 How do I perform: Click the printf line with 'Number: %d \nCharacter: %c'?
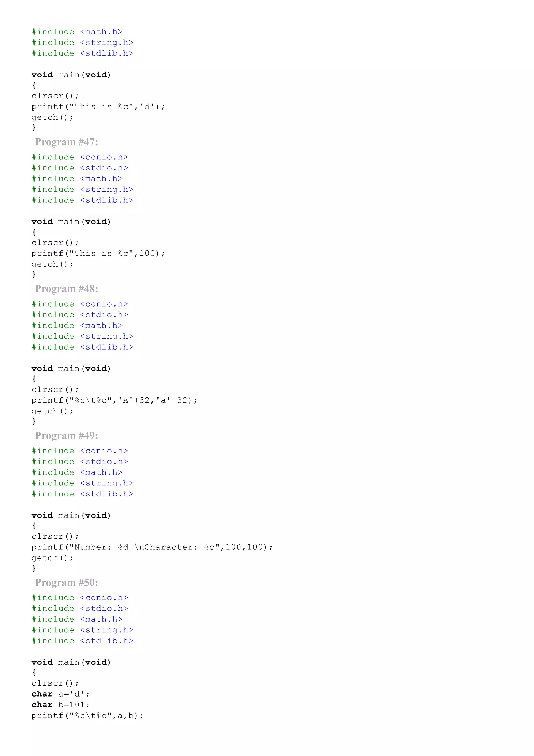coord(152,547)
